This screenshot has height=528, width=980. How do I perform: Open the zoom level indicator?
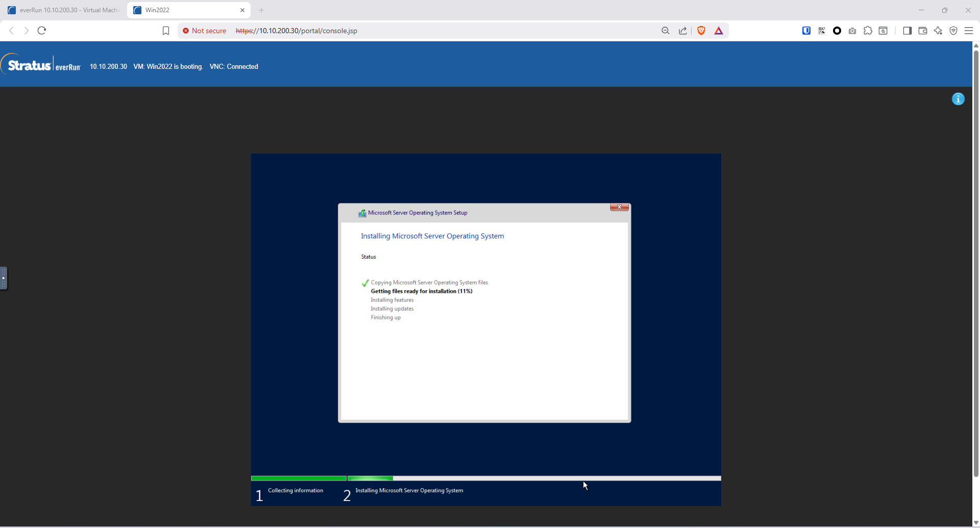(x=666, y=31)
